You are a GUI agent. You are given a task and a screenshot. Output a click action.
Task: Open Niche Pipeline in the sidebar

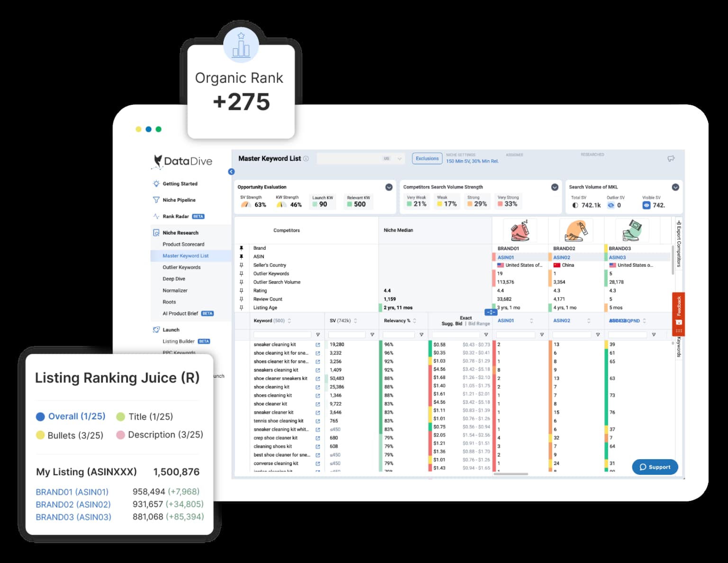click(x=179, y=200)
